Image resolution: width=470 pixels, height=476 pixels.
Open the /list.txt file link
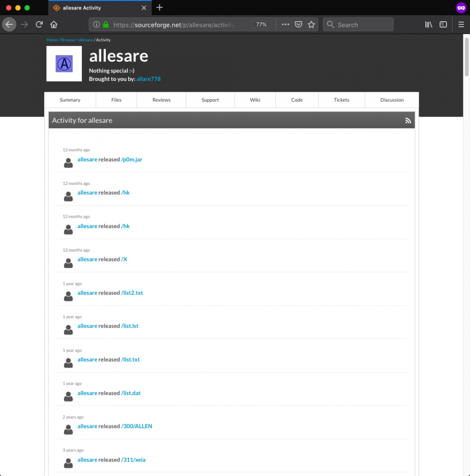131,360
